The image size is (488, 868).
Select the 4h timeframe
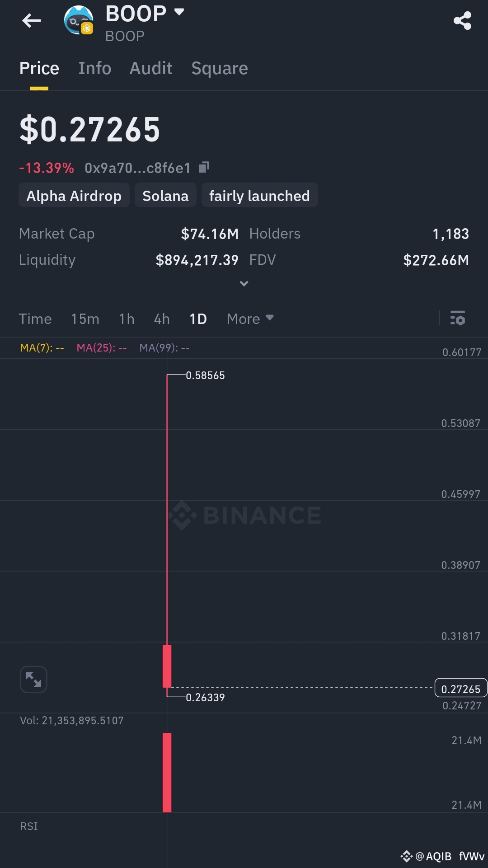click(x=162, y=319)
